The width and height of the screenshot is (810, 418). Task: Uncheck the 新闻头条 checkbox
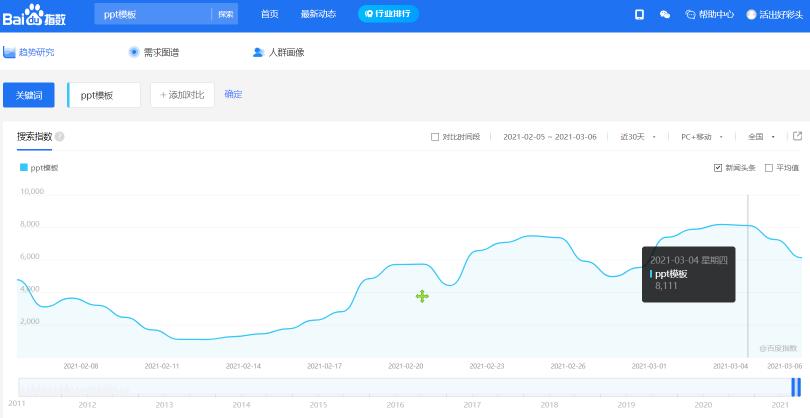[x=718, y=168]
